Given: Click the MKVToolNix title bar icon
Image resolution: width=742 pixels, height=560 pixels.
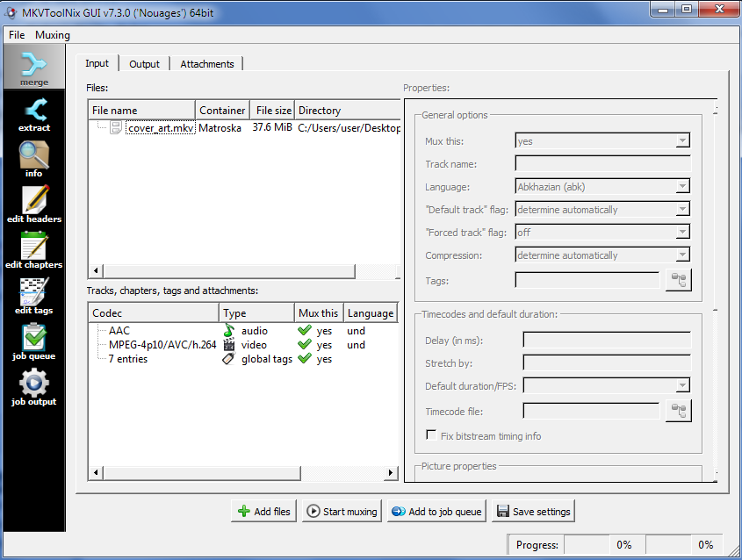Looking at the screenshot, I should tap(11, 13).
